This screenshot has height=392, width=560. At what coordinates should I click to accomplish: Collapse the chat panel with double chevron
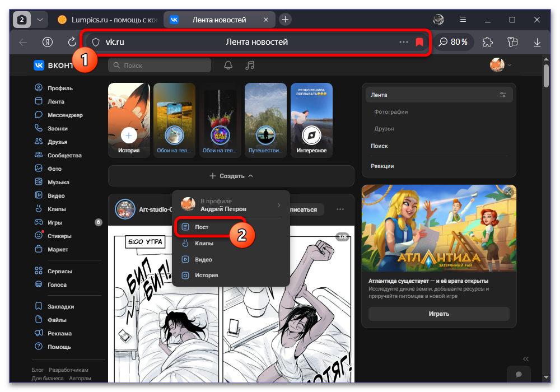tap(526, 359)
